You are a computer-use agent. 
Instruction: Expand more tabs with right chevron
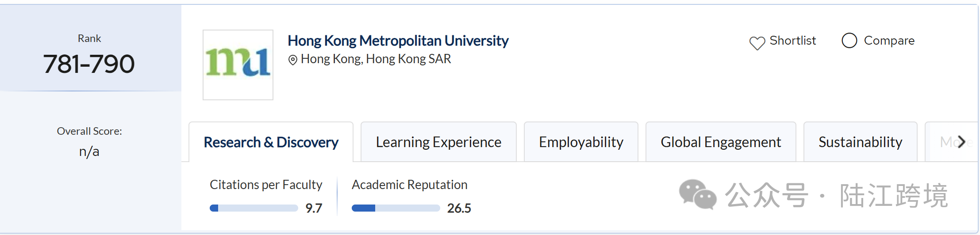click(x=961, y=142)
